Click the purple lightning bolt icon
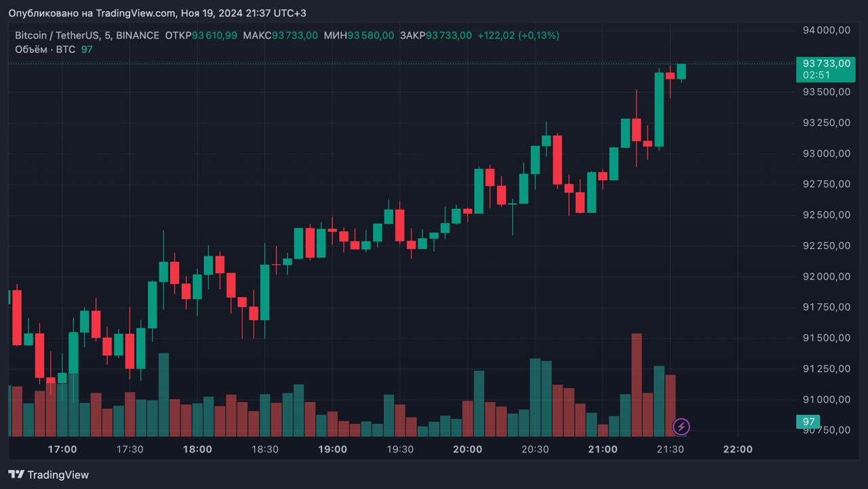 point(681,427)
